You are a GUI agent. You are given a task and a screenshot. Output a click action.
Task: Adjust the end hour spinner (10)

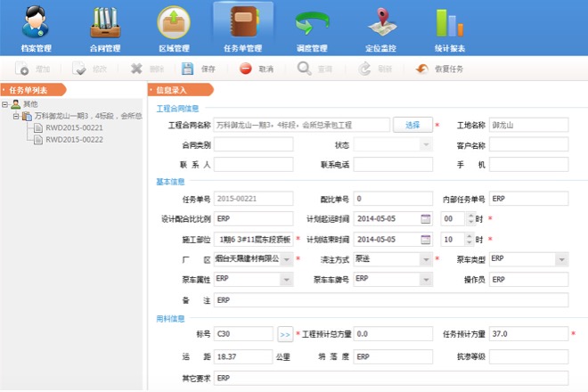click(x=470, y=240)
